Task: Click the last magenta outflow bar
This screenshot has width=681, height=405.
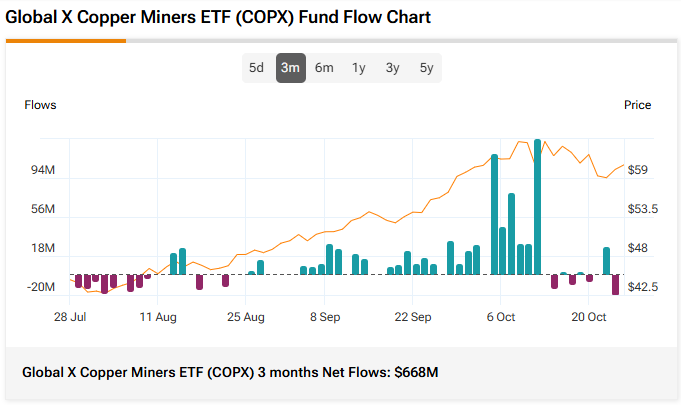Action: [x=615, y=284]
